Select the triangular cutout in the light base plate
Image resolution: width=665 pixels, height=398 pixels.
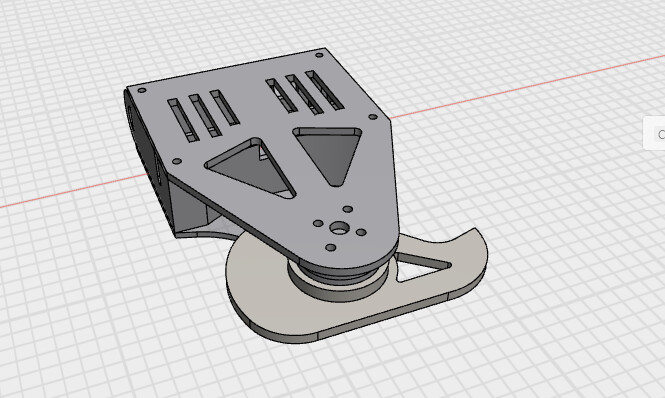[421, 267]
